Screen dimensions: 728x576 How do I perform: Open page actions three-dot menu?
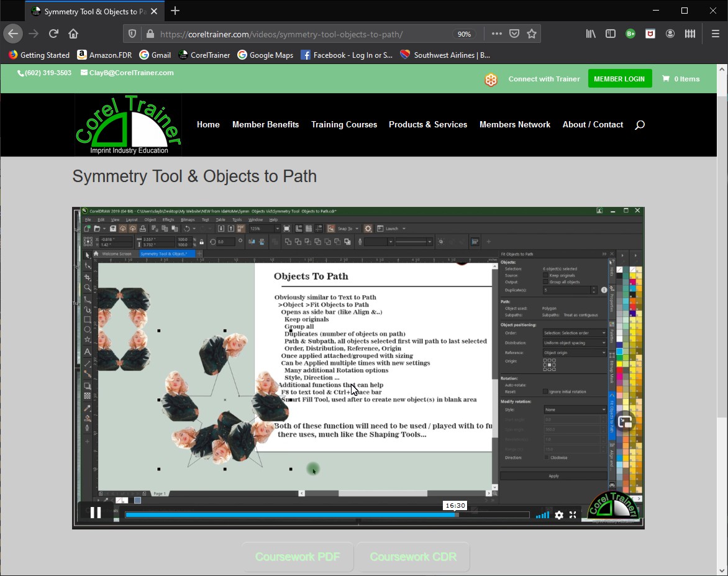point(497,34)
